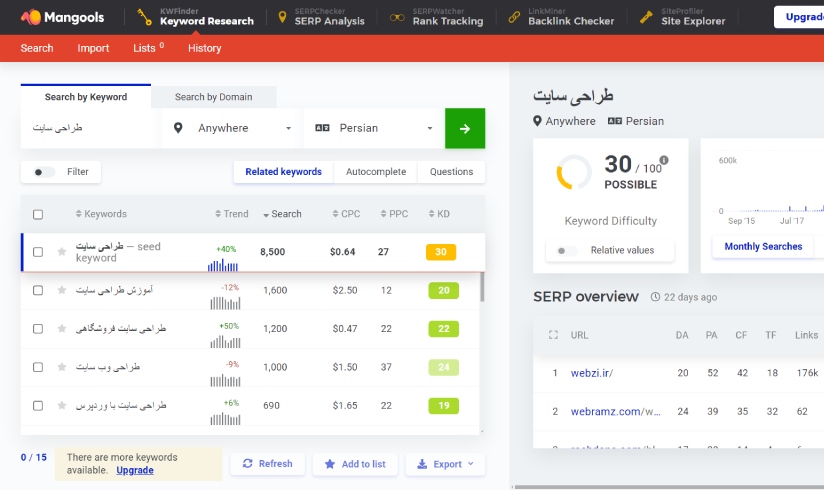This screenshot has width=824, height=490.
Task: Switch to the Autocomplete tab
Action: click(x=376, y=172)
